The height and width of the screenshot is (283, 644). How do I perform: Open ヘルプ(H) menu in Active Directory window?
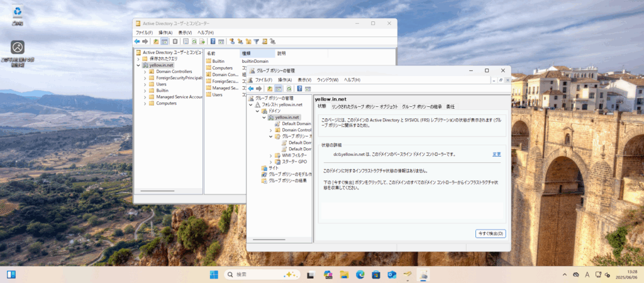(206, 33)
